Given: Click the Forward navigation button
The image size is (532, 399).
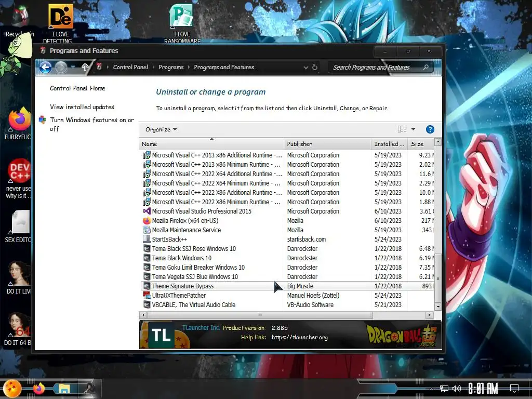Looking at the screenshot, I should (61, 67).
